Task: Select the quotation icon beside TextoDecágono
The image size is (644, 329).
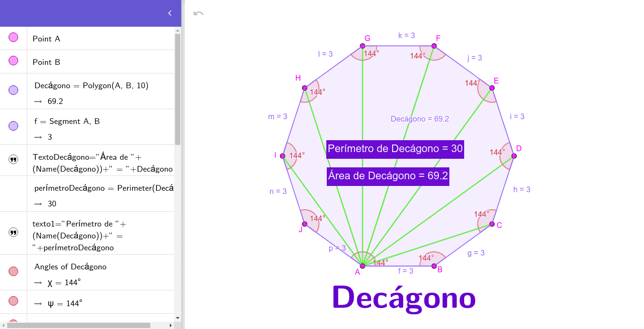Action: pos(13,160)
